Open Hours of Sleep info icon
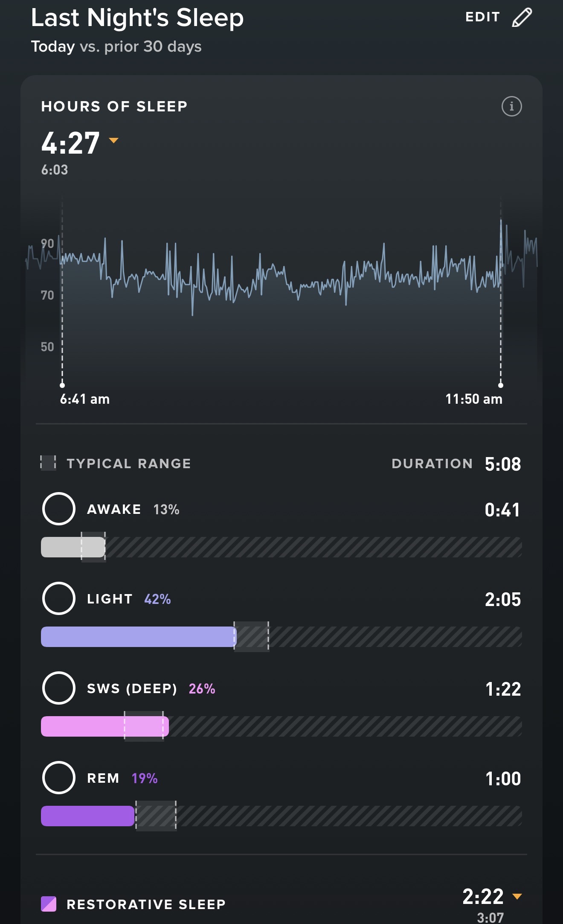This screenshot has width=563, height=924. click(511, 106)
